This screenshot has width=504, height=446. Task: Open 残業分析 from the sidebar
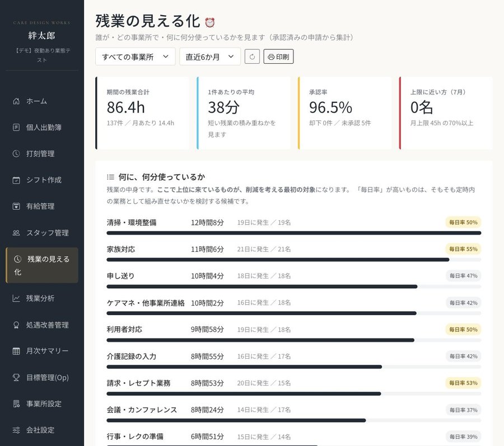tap(40, 298)
